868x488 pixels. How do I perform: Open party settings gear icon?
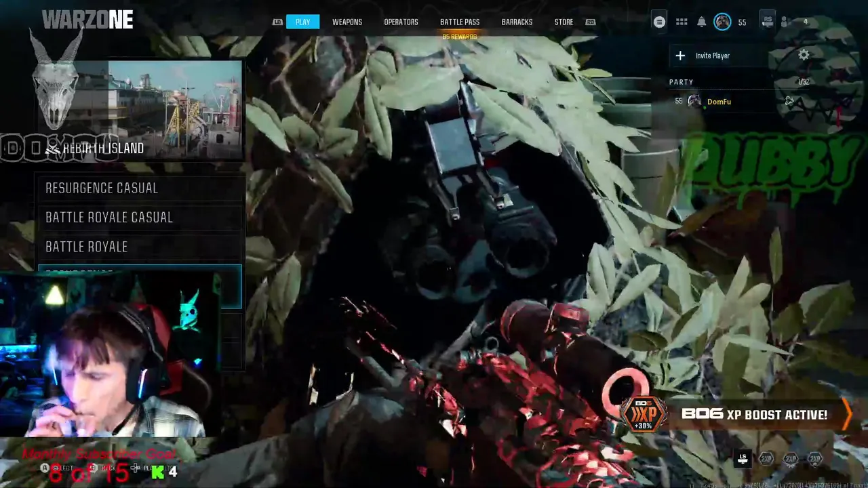tap(804, 55)
